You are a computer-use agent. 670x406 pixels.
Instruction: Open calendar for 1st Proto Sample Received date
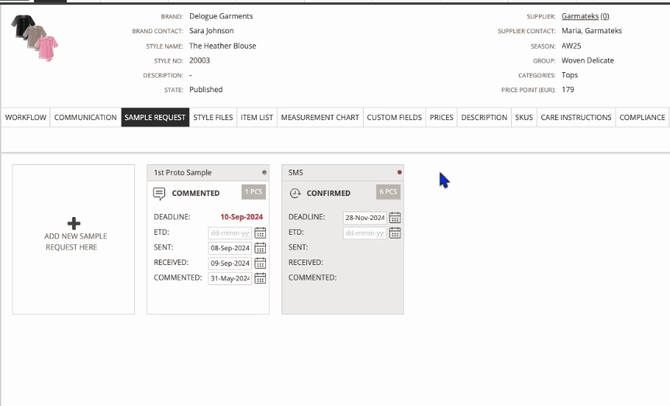260,263
